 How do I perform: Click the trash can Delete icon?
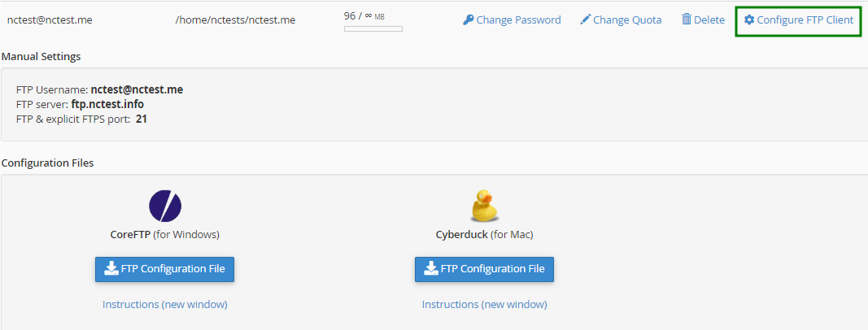tap(687, 20)
